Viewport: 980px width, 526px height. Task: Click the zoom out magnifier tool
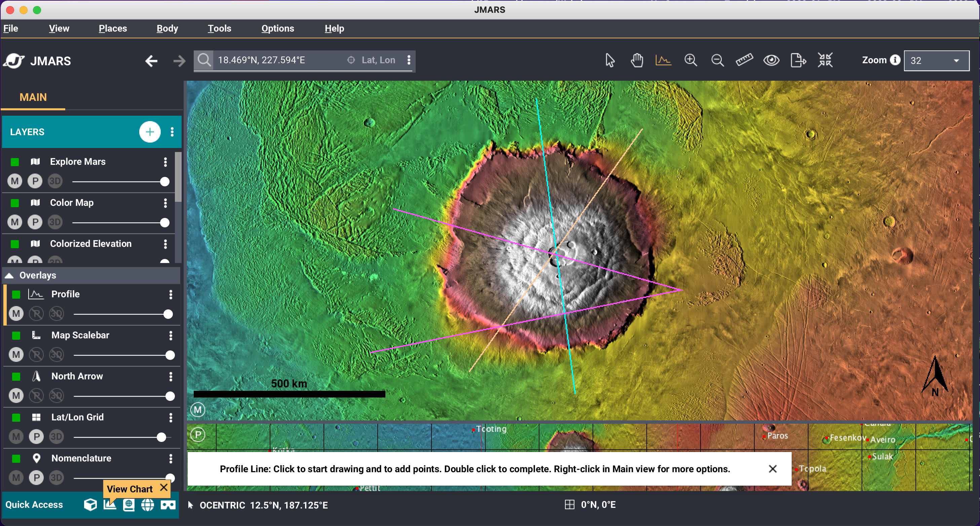click(717, 60)
